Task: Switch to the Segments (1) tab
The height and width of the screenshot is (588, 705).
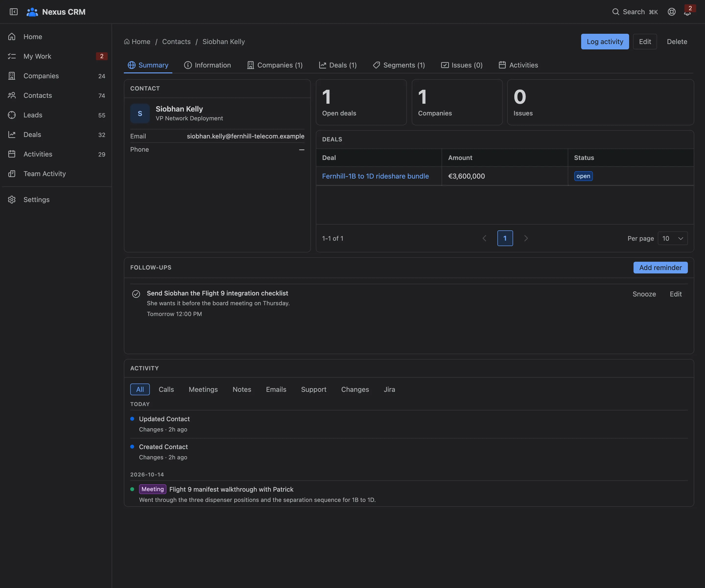Action: tap(399, 65)
